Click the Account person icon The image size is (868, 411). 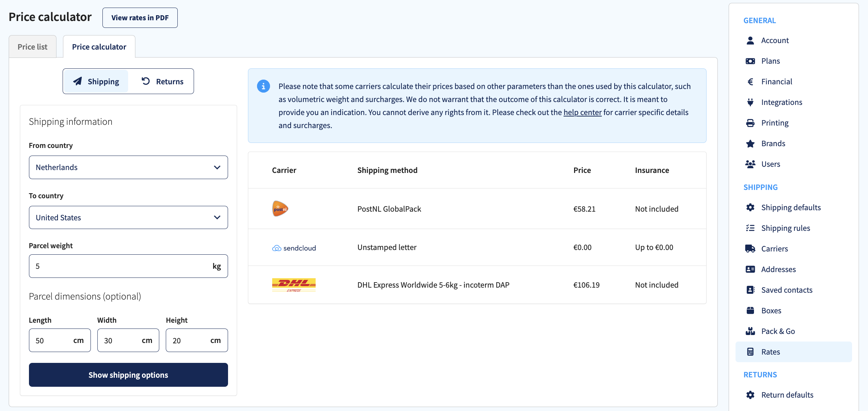(x=750, y=41)
